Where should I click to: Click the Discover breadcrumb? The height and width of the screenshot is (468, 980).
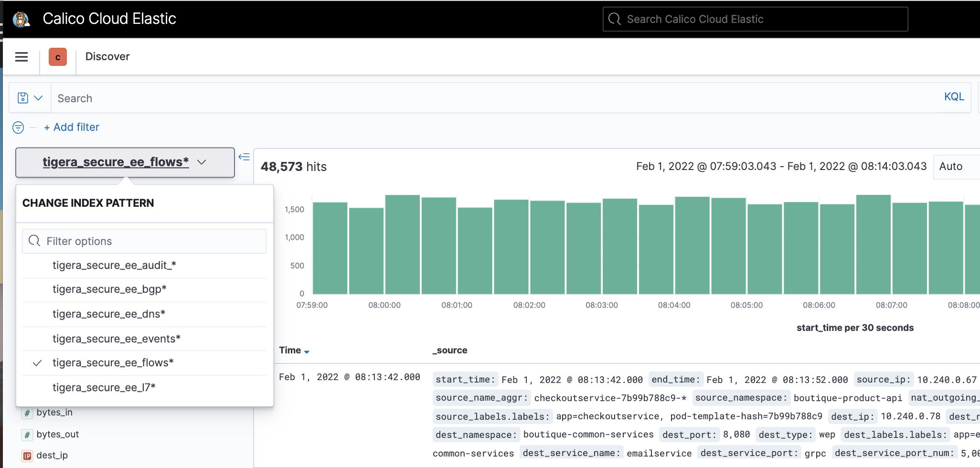coord(107,57)
